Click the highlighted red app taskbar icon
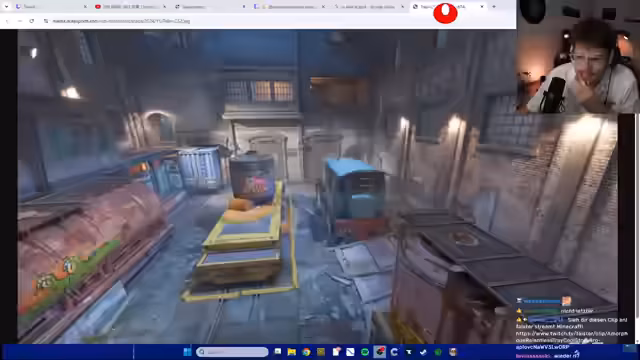 pos(380,352)
